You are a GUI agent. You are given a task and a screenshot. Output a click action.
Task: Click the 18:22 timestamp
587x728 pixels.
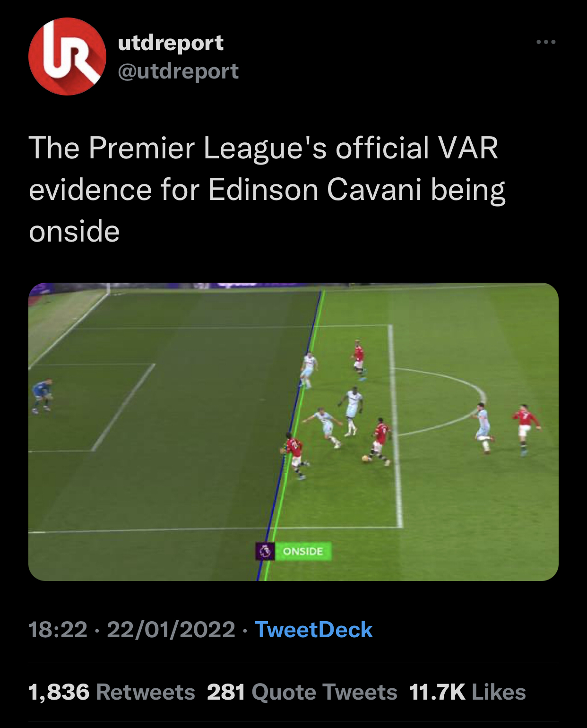58,630
